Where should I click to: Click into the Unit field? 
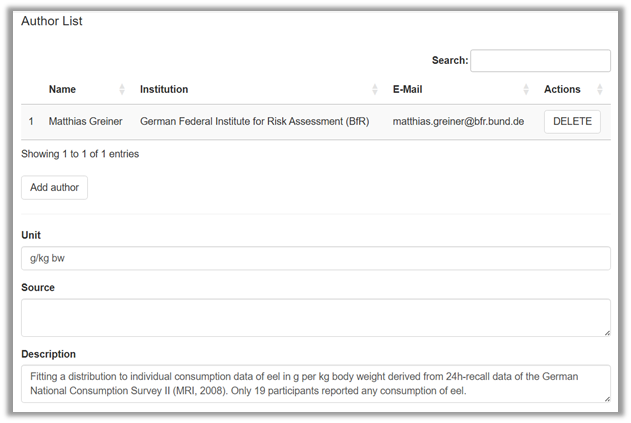[x=315, y=258]
